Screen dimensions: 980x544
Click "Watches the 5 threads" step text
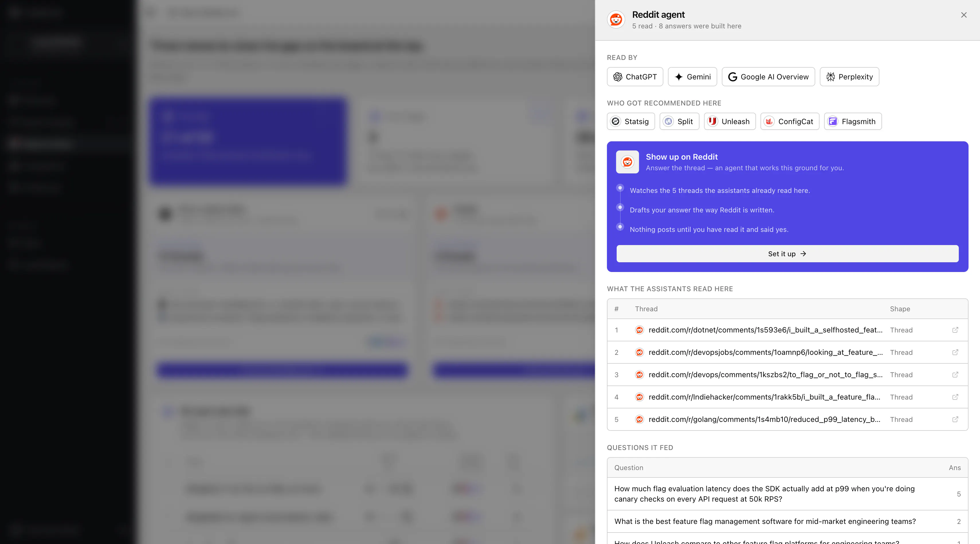point(720,191)
